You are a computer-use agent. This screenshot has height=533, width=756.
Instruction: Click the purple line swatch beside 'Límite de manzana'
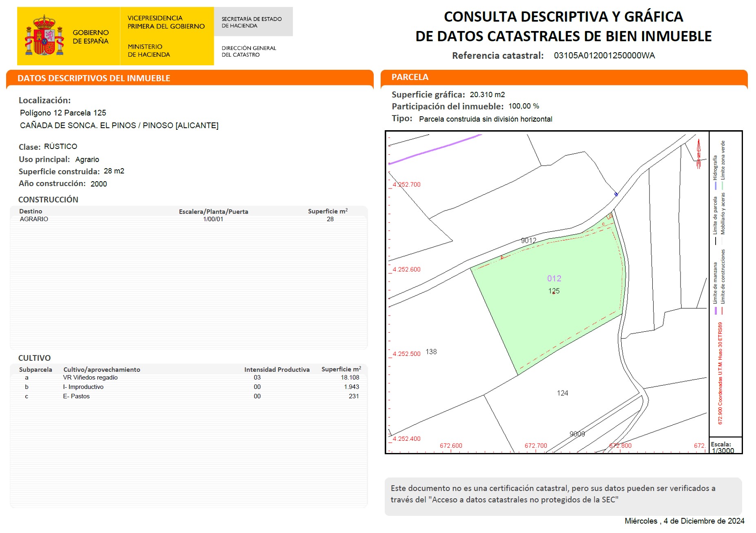point(715,311)
